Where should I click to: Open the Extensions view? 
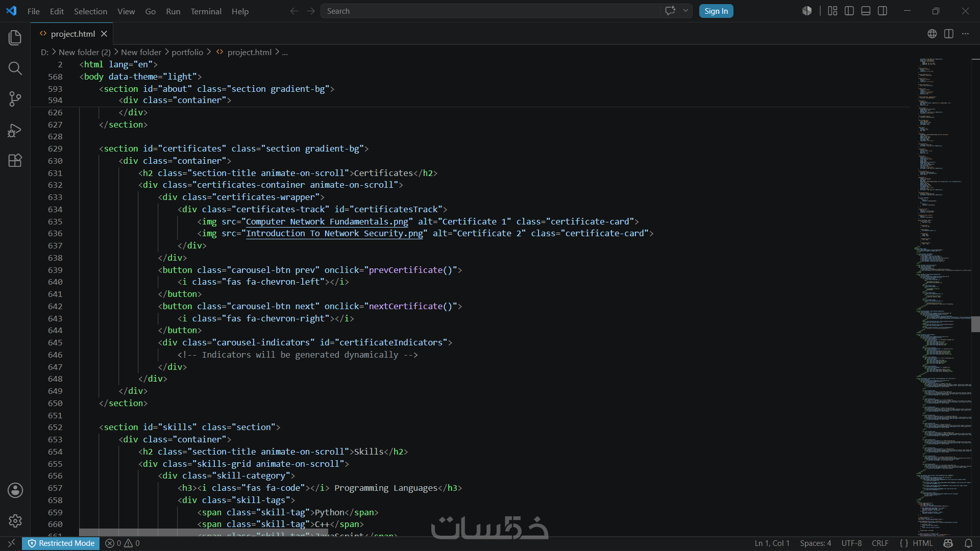(15, 161)
